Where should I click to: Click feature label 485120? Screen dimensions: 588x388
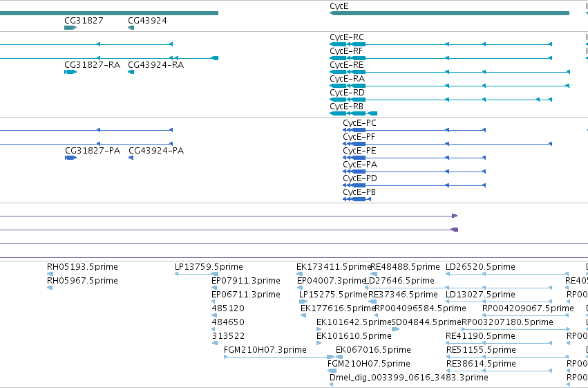pyautogui.click(x=228, y=308)
